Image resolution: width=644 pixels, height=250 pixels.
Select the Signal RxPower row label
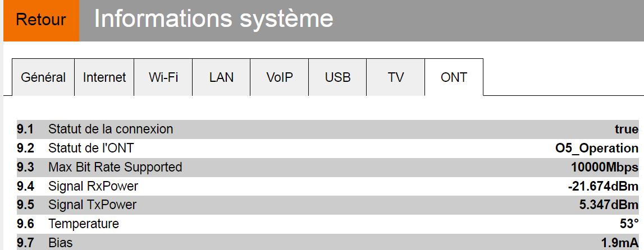point(93,186)
